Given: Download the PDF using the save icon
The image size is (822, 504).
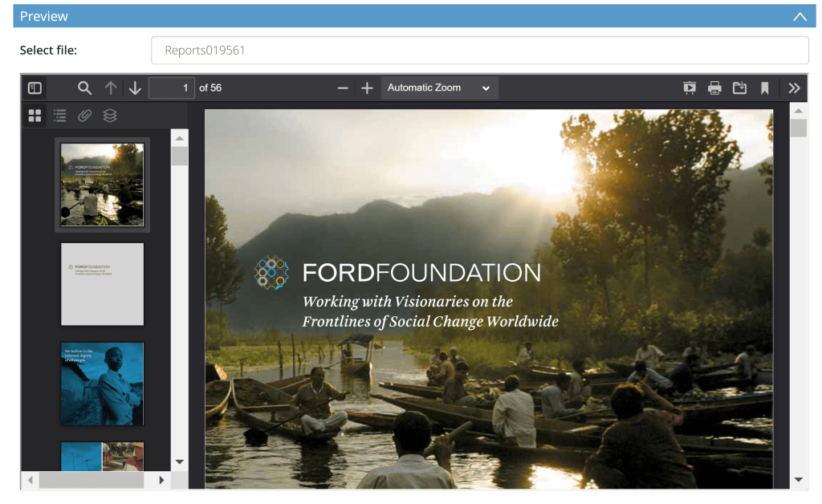Looking at the screenshot, I should (x=739, y=88).
